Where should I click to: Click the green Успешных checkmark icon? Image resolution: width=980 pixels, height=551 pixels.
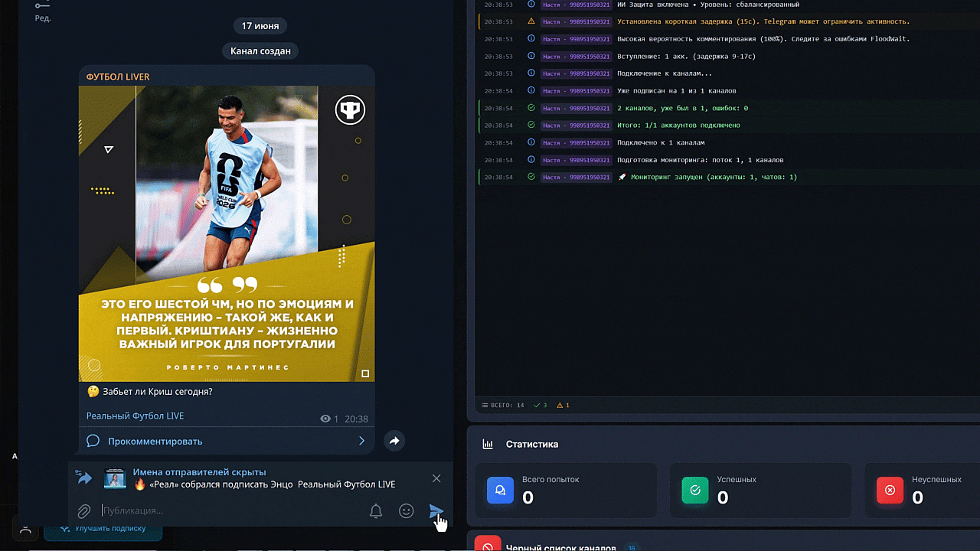[x=695, y=490]
